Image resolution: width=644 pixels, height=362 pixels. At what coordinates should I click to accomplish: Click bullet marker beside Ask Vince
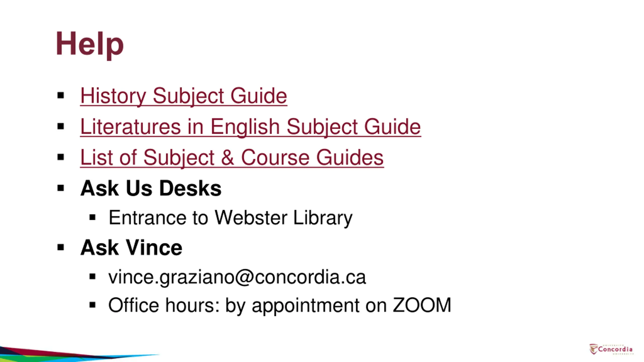(x=61, y=248)
